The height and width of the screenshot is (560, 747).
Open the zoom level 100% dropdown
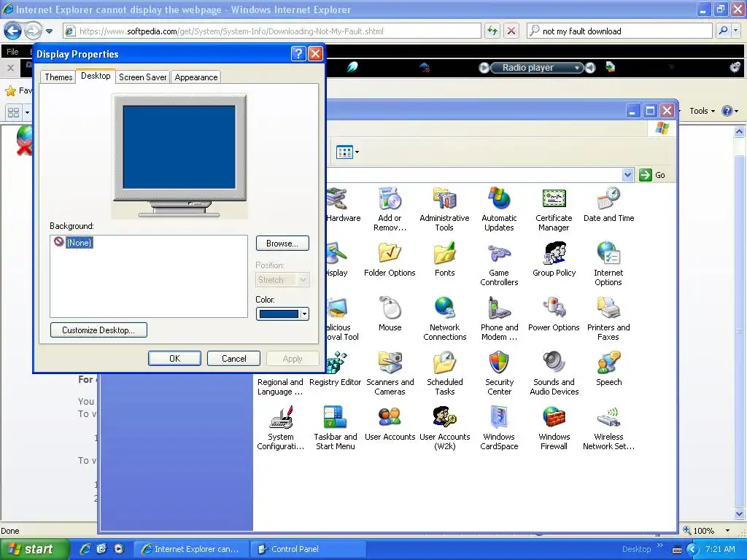tap(727, 531)
